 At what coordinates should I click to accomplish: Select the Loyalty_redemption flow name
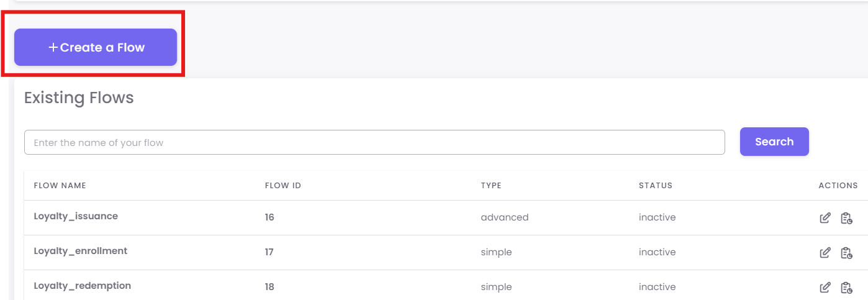coord(82,286)
